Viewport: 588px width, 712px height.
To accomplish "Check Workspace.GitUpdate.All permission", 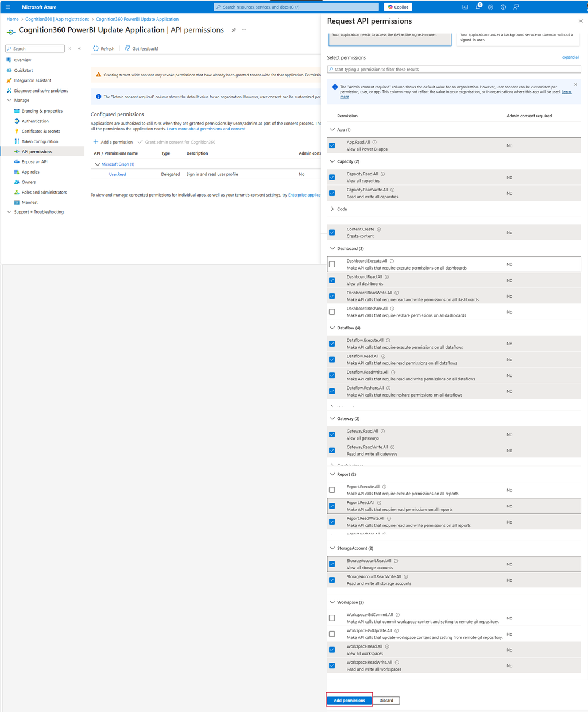I will (332, 634).
